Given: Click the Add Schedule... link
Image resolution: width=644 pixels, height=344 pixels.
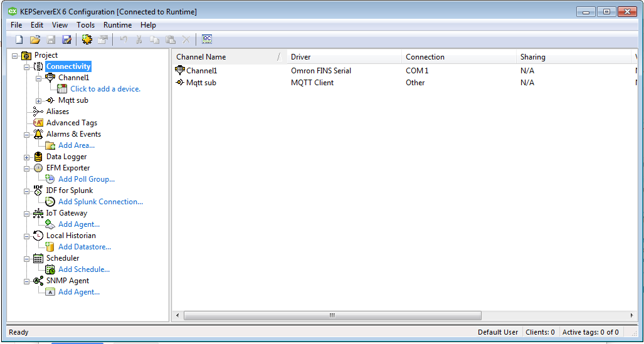Looking at the screenshot, I should click(84, 269).
